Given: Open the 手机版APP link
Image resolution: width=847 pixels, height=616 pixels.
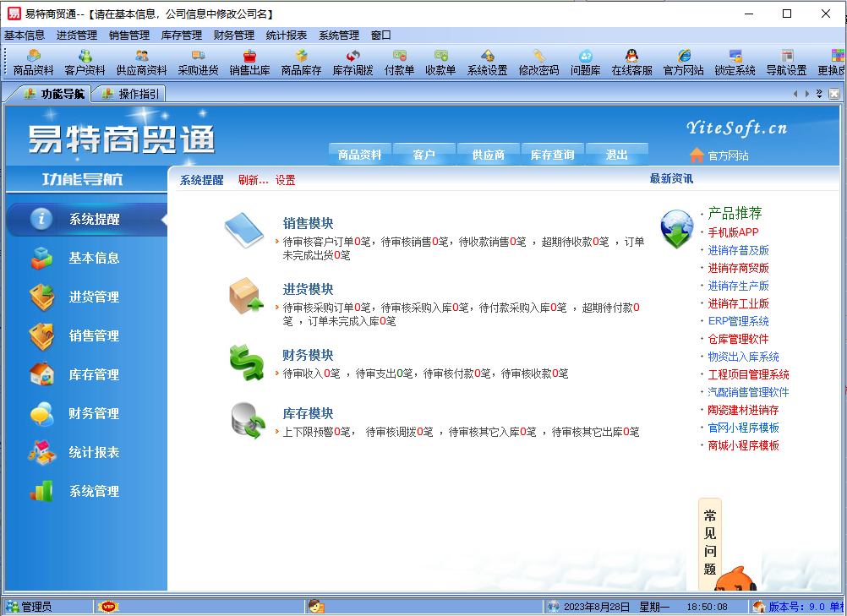Looking at the screenshot, I should [735, 232].
